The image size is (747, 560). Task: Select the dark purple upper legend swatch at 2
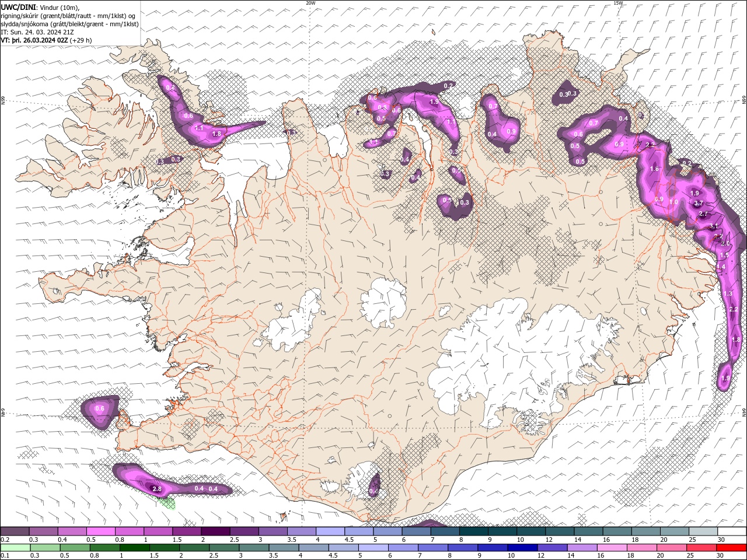click(215, 531)
